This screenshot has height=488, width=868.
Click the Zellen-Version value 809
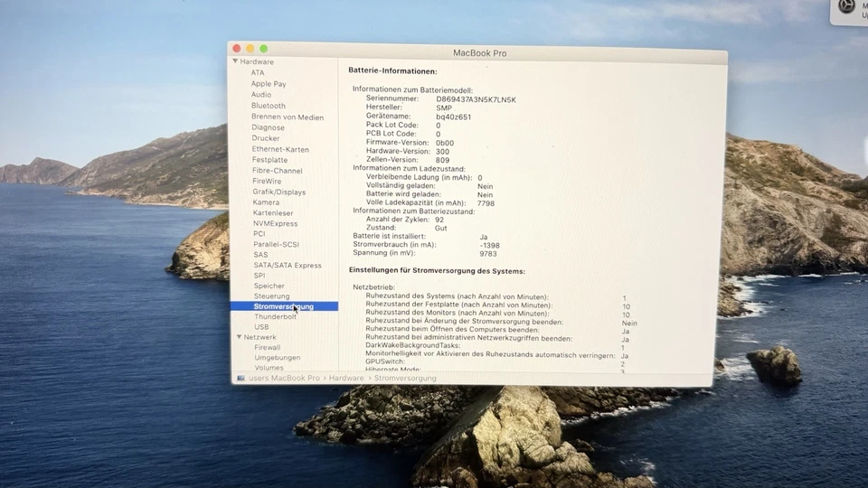[x=442, y=160]
